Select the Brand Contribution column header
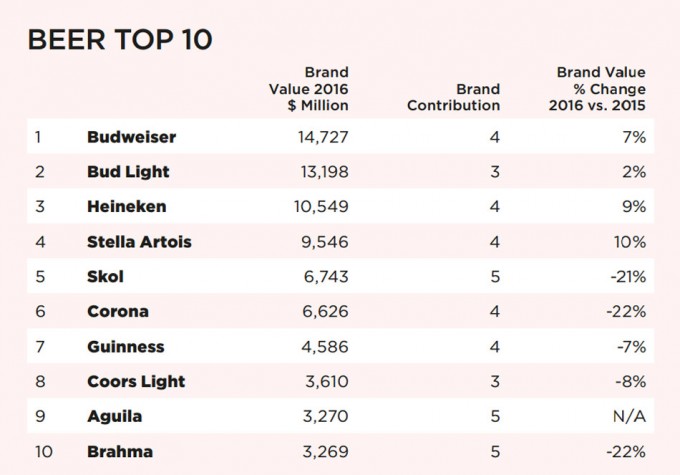The image size is (680, 475). [453, 96]
